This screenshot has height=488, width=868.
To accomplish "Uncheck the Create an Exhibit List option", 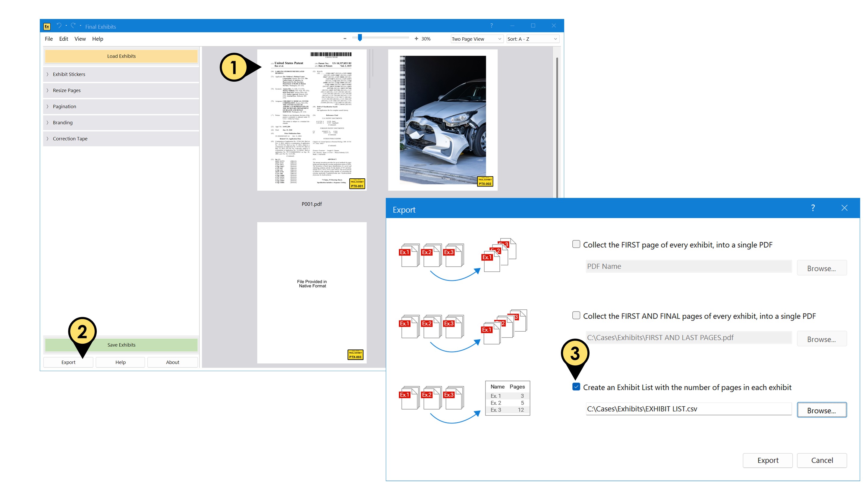I will pyautogui.click(x=576, y=387).
